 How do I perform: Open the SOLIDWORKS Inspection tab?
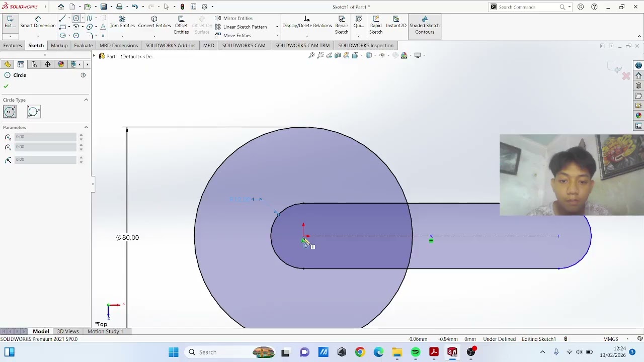(x=366, y=45)
